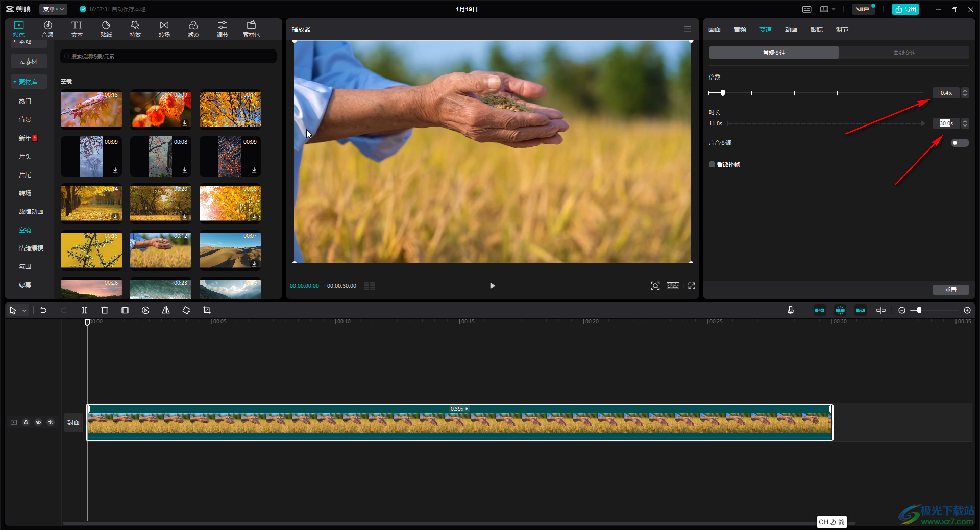Open the 调节 adjustment panel in top toolbar
980x530 pixels.
pyautogui.click(x=223, y=29)
